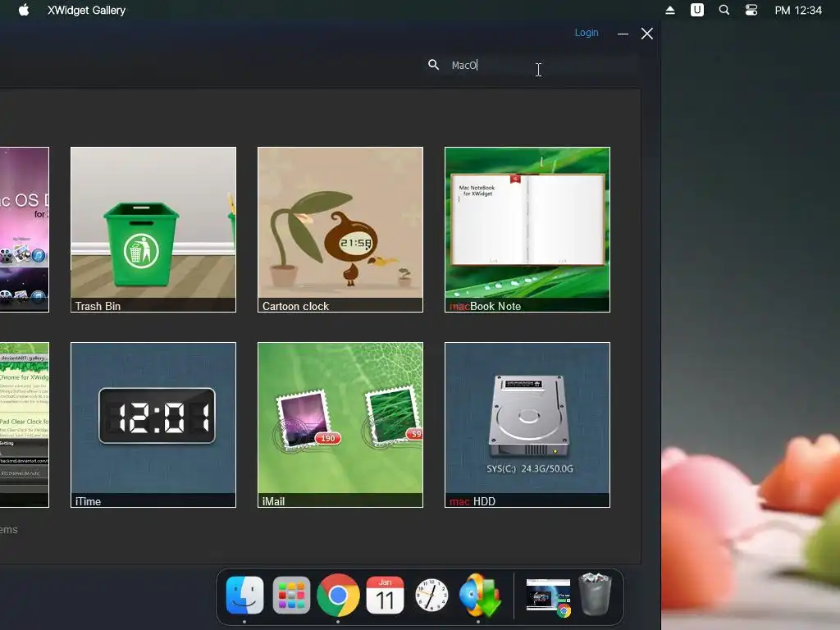
Task: Open the Cartoon clock widget thumbnail
Action: click(340, 230)
